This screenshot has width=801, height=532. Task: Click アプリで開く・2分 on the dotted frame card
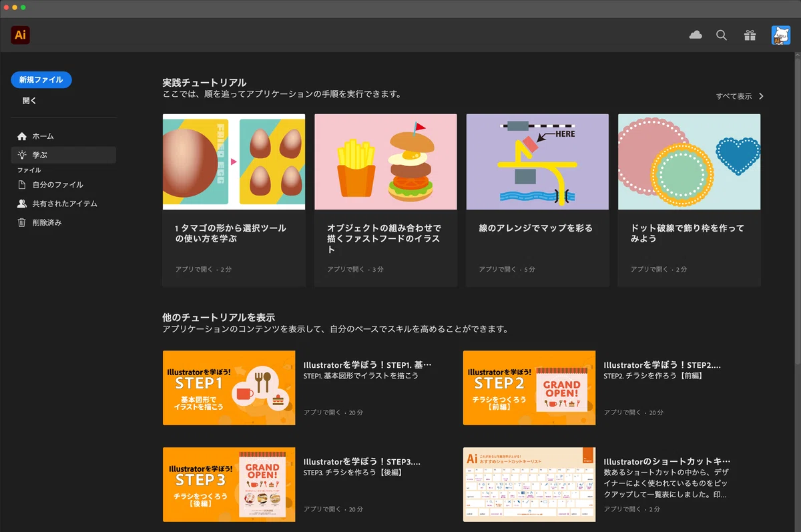pos(659,269)
